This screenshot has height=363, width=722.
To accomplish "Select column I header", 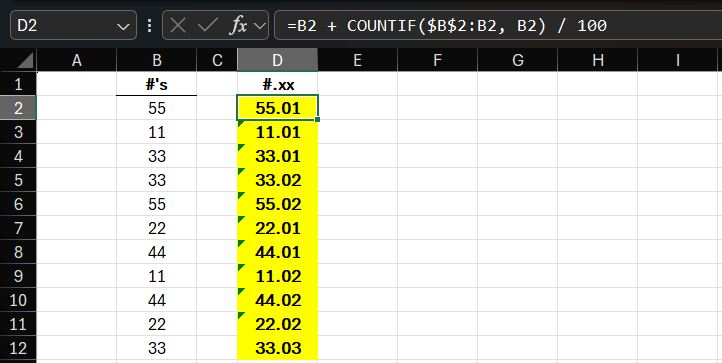I will [x=678, y=60].
